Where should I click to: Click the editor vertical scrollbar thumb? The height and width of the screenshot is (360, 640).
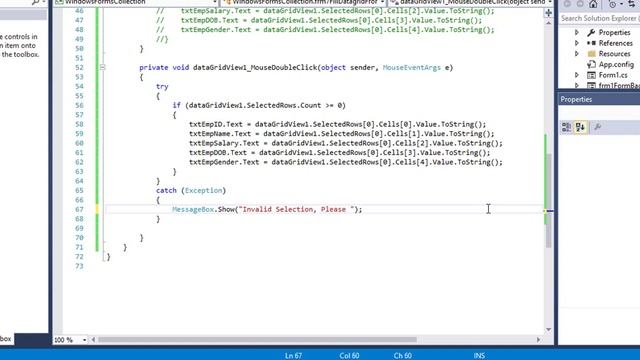pyautogui.click(x=549, y=200)
